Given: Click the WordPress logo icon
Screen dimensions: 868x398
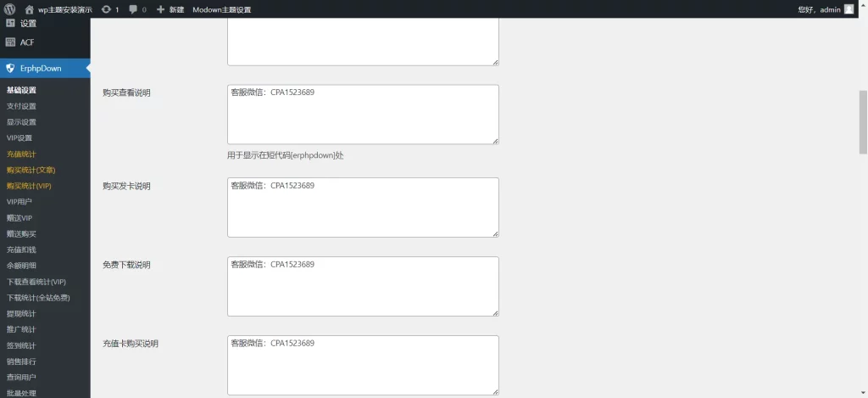Looking at the screenshot, I should [9, 9].
